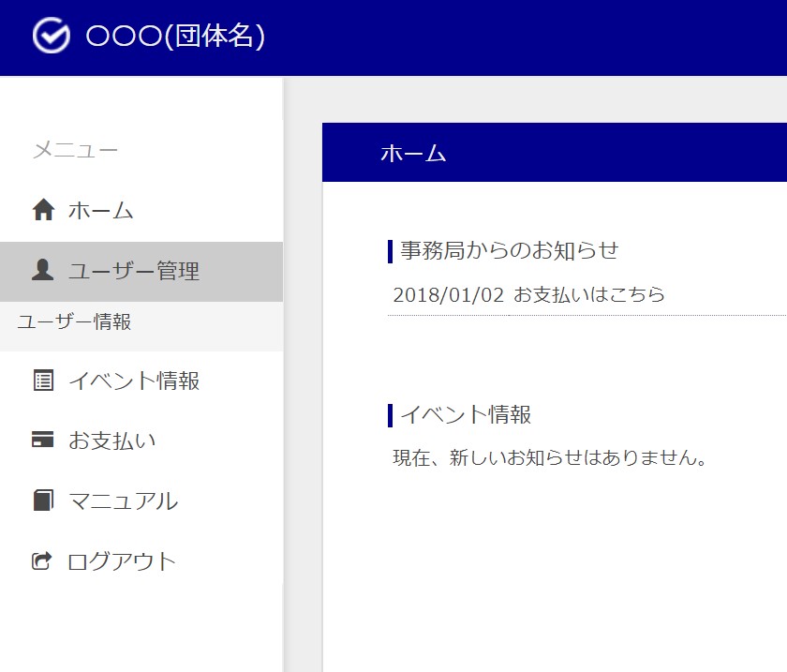Screen dimensions: 787x672
Task: Click the home icon beside ホーム
Action: coord(42,211)
